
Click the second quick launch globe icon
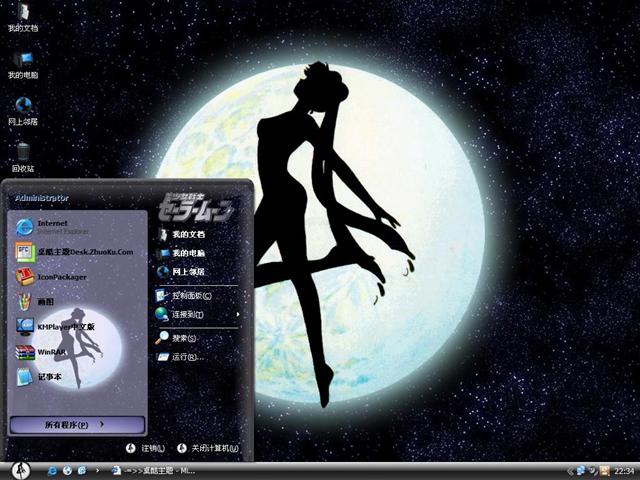(67, 471)
